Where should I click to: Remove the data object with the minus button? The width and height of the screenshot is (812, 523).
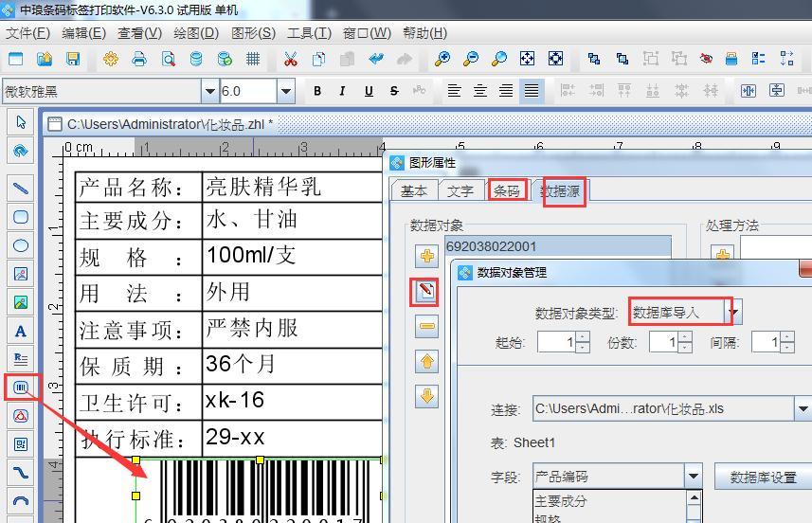[x=426, y=326]
